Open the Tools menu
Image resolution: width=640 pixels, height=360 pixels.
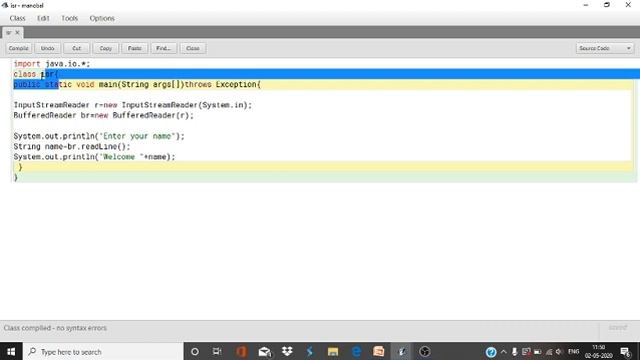(69, 18)
